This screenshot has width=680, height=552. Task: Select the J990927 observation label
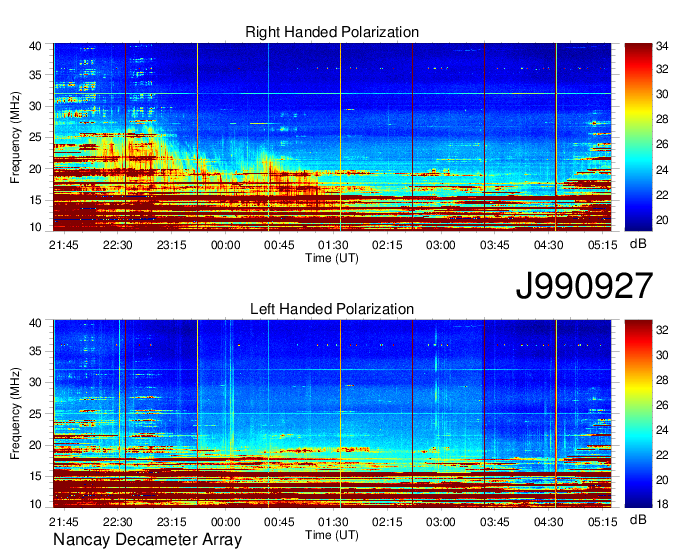point(584,286)
